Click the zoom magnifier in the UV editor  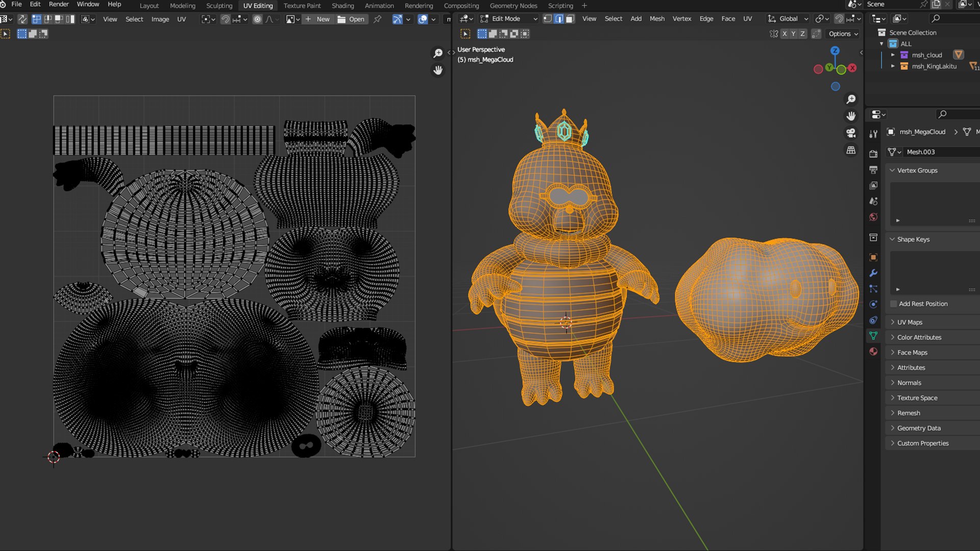click(438, 53)
